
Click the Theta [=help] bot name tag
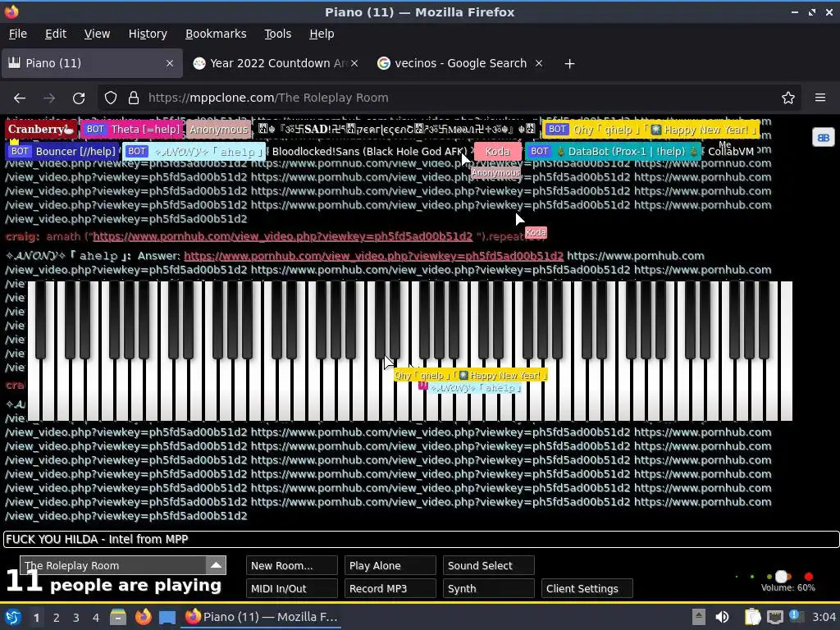click(132, 129)
